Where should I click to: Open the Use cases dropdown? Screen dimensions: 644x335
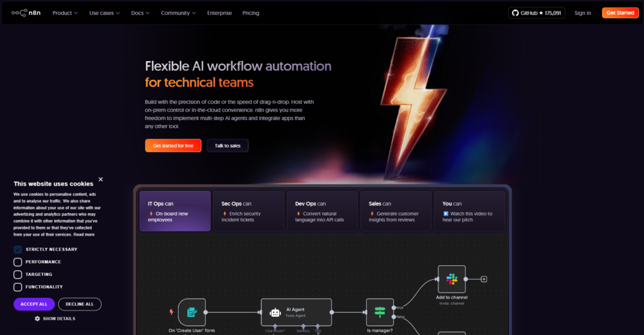(104, 13)
